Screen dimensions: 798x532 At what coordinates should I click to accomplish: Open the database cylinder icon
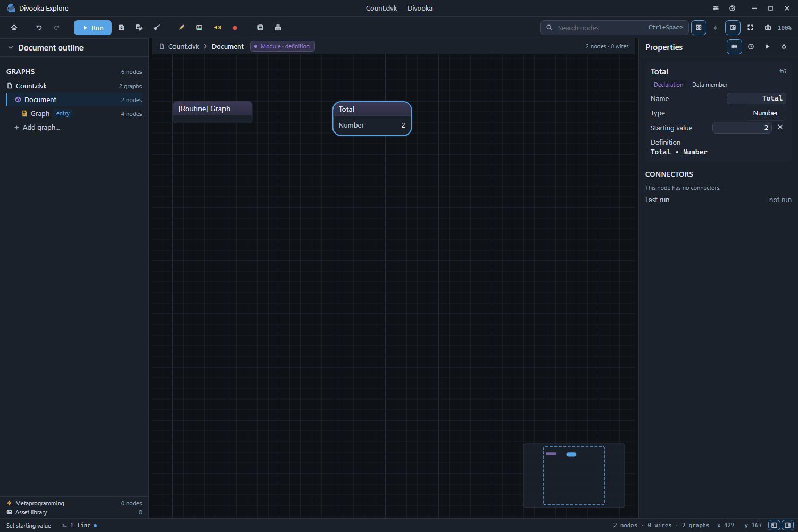(260, 28)
